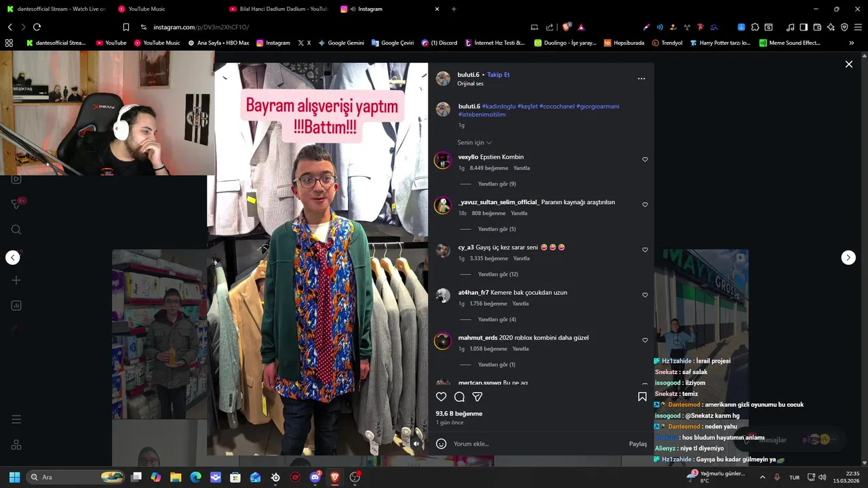Reply to vexyllo's comment via 'Yanıtla'
The width and height of the screenshot is (868, 488).
[521, 168]
